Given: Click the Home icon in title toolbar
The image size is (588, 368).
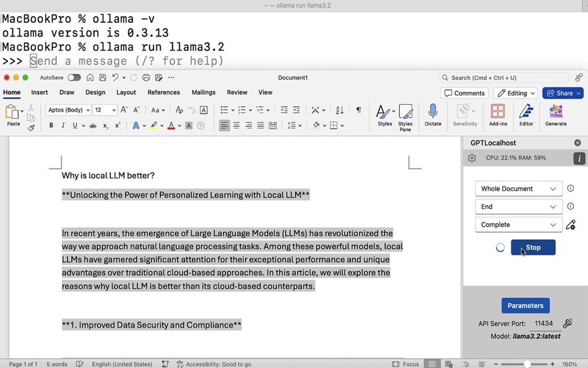Looking at the screenshot, I should tap(90, 77).
